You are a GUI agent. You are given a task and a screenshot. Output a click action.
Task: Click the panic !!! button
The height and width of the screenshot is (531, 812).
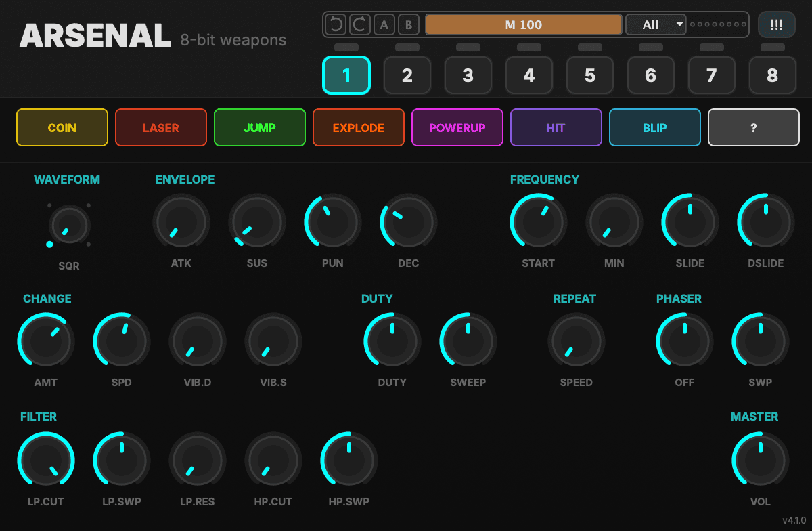click(777, 24)
